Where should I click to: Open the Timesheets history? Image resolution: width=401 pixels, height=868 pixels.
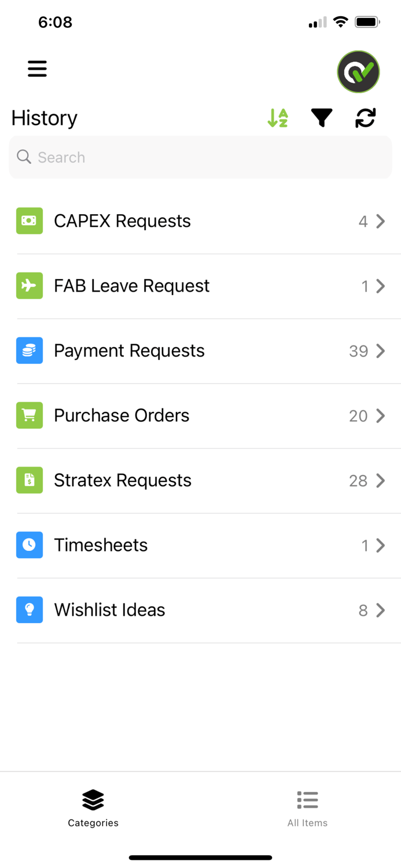(201, 545)
